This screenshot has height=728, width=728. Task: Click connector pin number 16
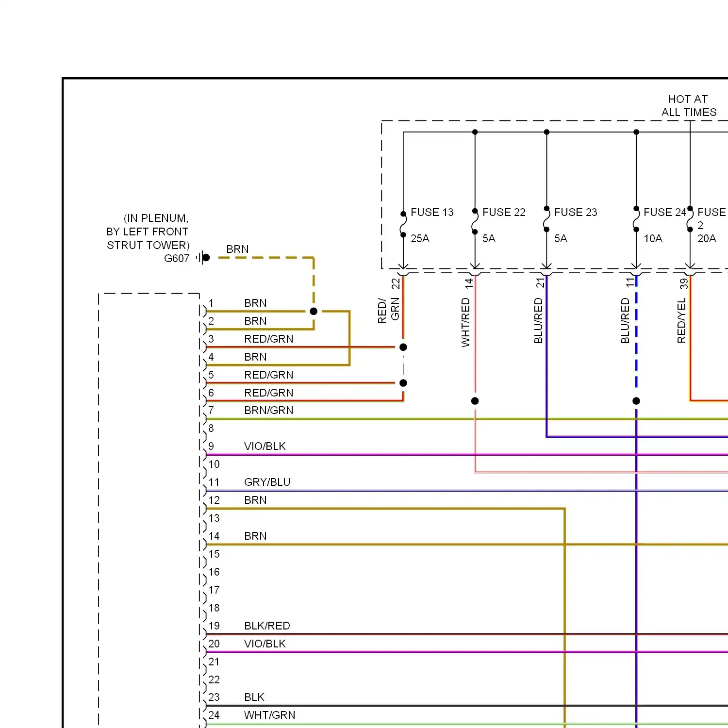click(x=214, y=572)
